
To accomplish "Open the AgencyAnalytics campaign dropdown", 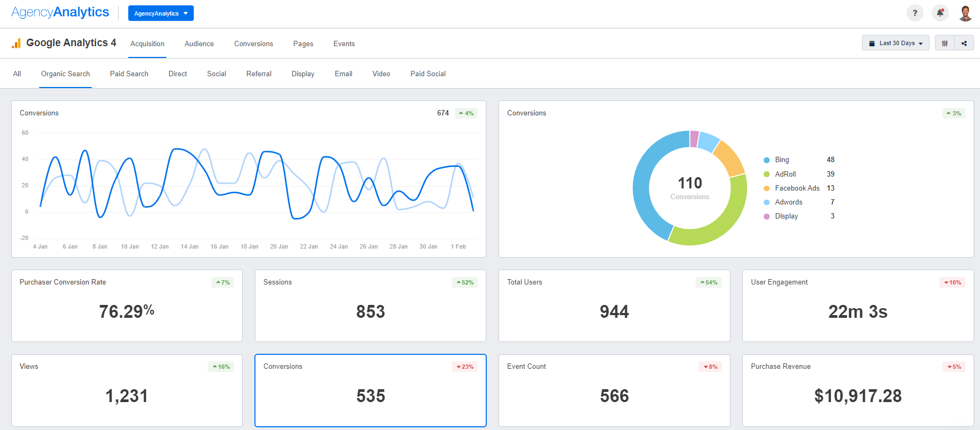I will 160,13.
